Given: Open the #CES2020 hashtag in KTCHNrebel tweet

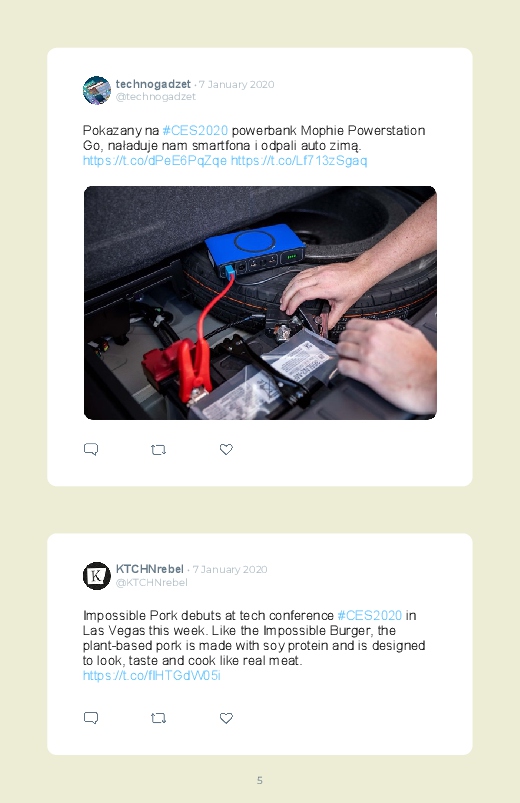Looking at the screenshot, I should 370,615.
